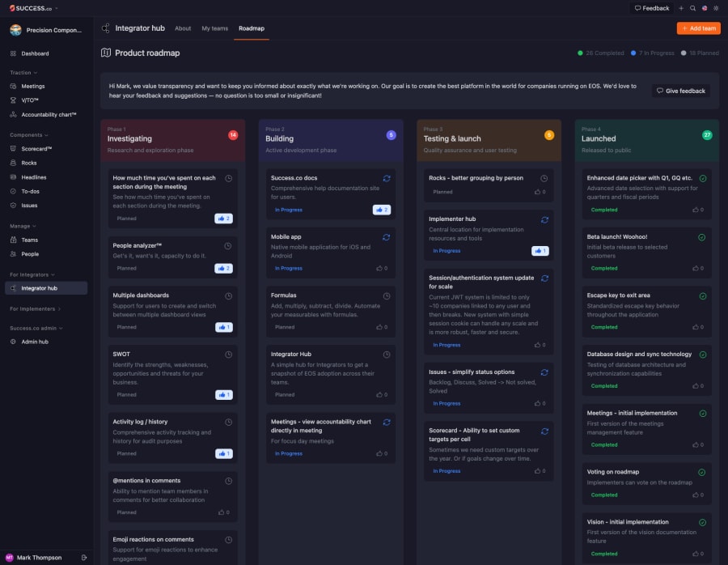Open the Success.co logo dropdown

[33, 8]
